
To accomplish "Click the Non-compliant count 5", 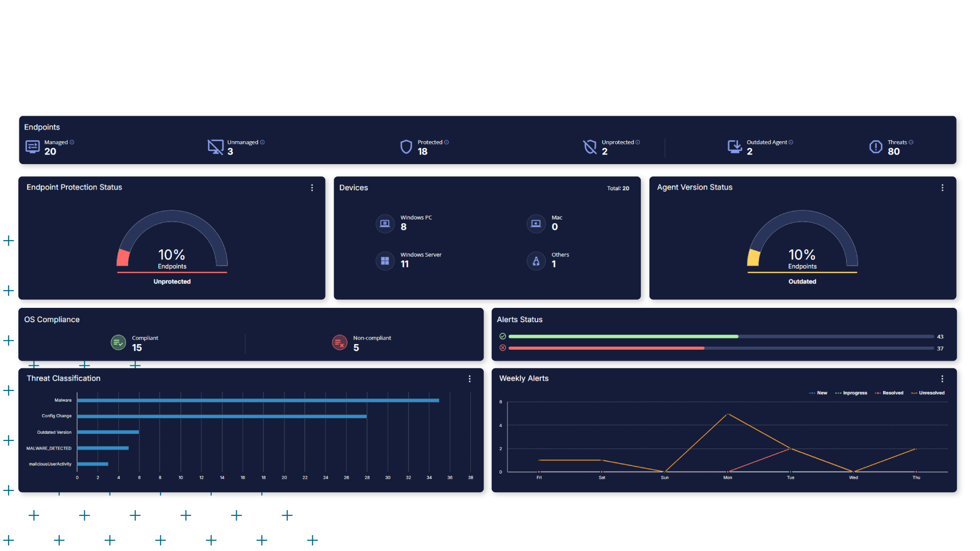I will [x=356, y=348].
